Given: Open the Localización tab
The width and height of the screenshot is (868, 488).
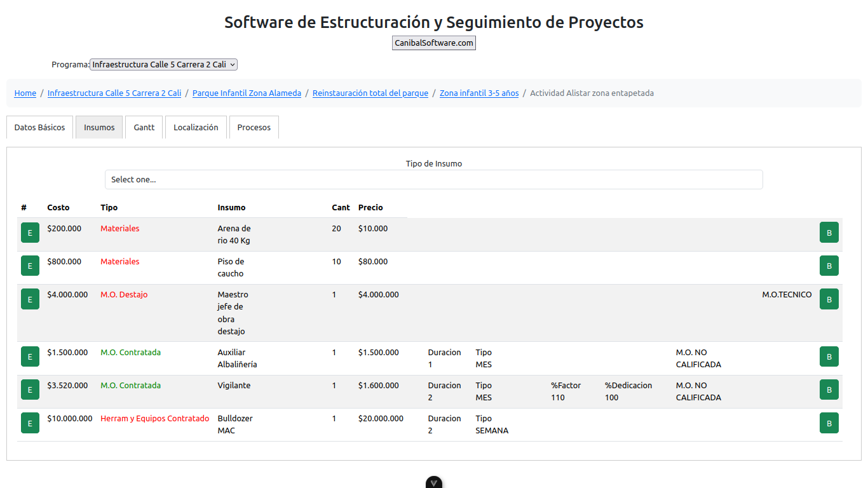Looking at the screenshot, I should coord(196,127).
